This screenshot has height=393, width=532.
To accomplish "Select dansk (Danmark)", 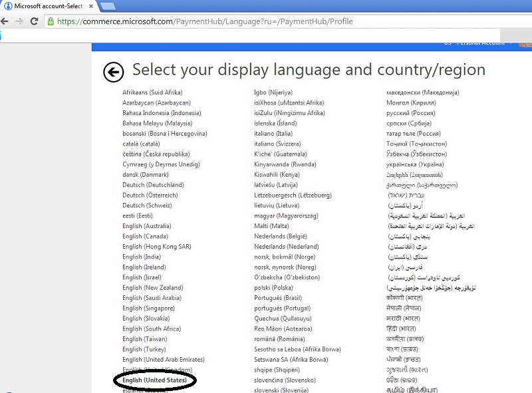I will 145,174.
